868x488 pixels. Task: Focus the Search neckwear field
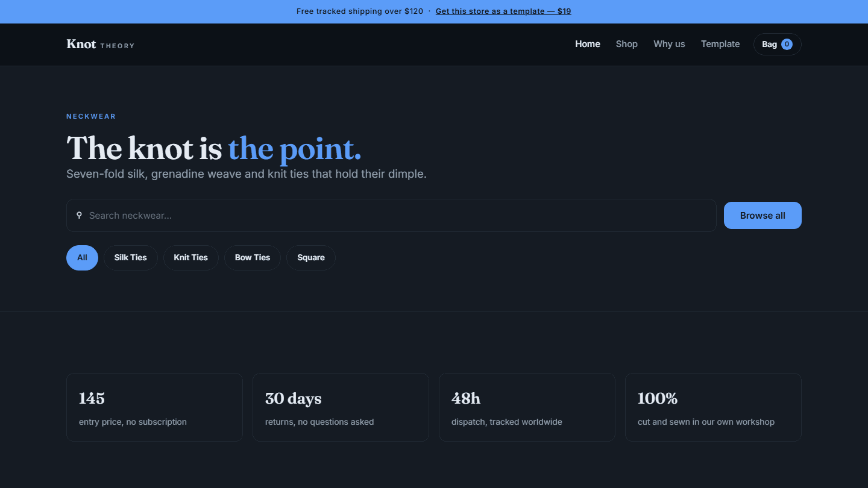391,215
